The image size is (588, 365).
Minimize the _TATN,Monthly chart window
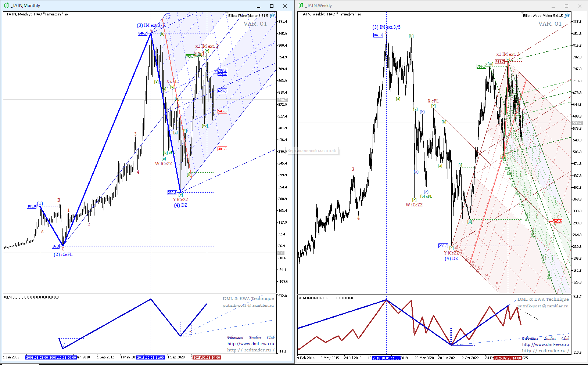(x=259, y=6)
